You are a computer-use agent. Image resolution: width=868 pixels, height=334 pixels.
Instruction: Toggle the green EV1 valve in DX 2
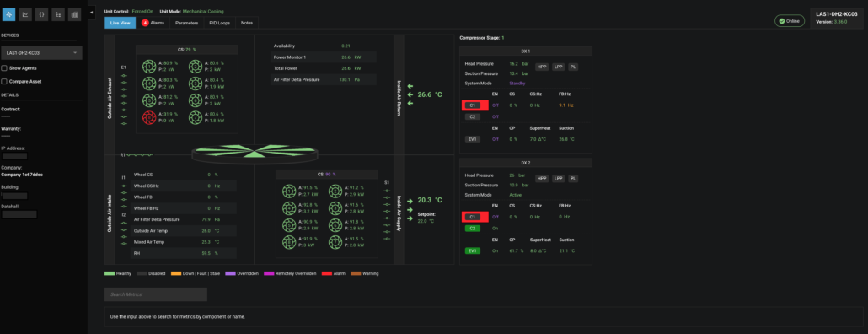point(472,250)
